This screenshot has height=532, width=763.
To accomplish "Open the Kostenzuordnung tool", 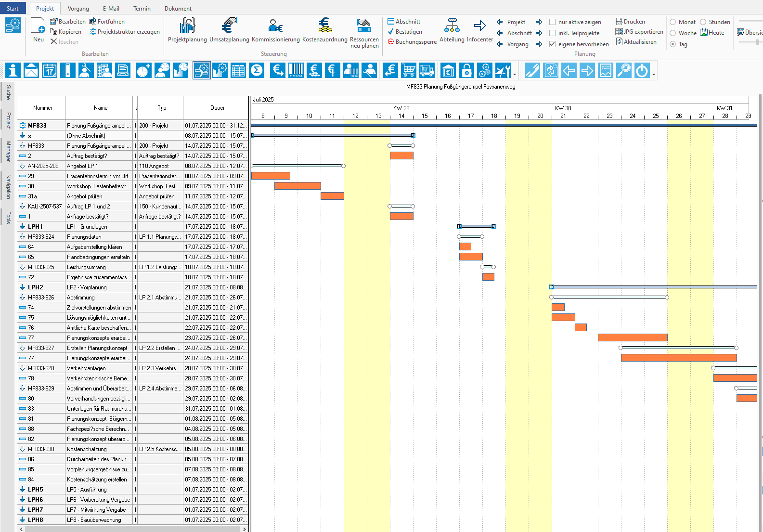I will click(324, 30).
